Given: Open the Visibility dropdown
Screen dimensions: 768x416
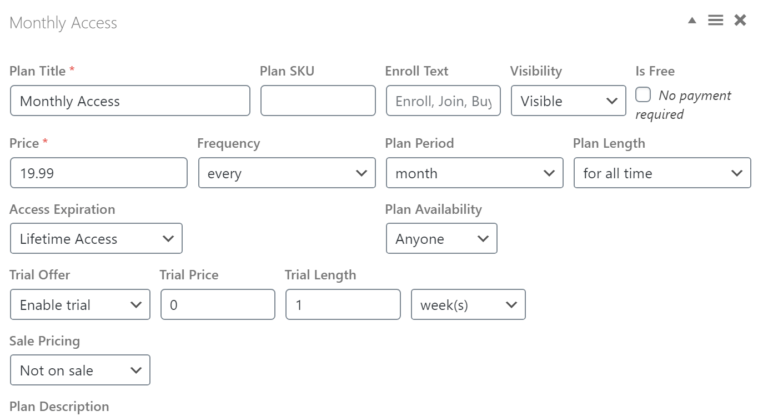Looking at the screenshot, I should pyautogui.click(x=568, y=101).
